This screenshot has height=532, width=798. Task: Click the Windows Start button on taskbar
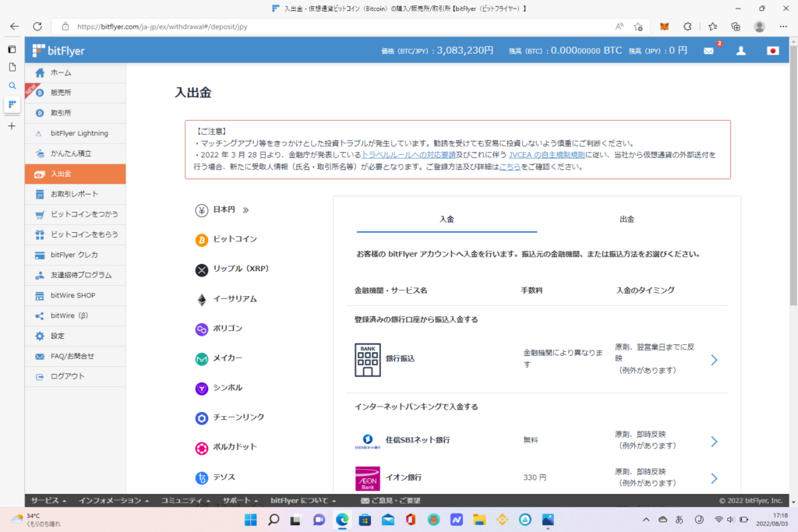coord(249,520)
